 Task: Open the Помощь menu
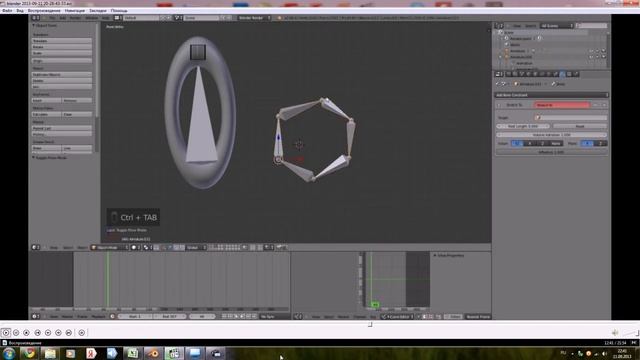(x=119, y=11)
